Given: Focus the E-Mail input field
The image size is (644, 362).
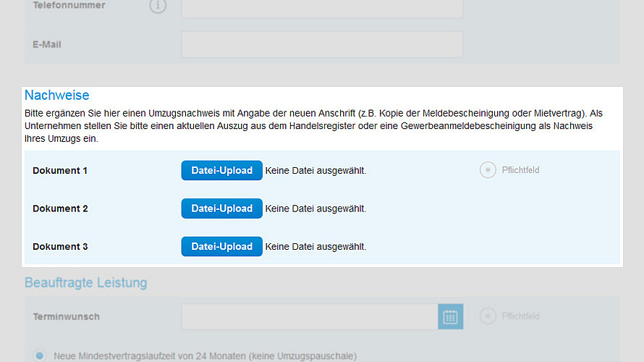Looking at the screenshot, I should (x=321, y=44).
